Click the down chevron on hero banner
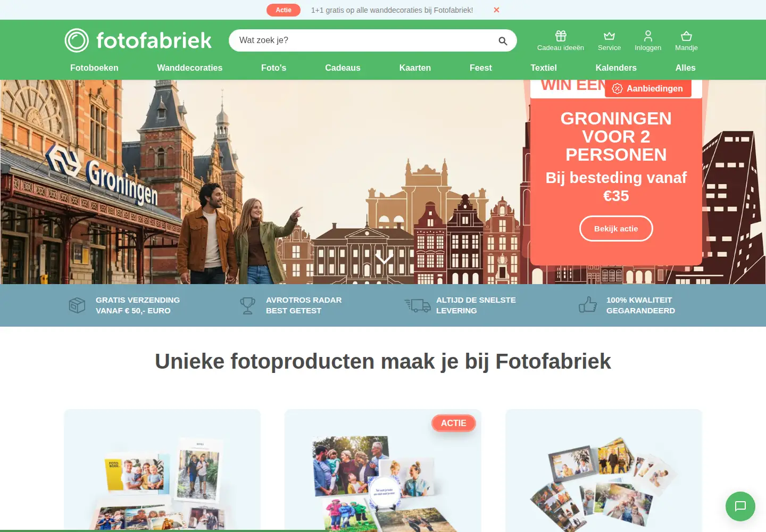The height and width of the screenshot is (532, 766). [384, 259]
